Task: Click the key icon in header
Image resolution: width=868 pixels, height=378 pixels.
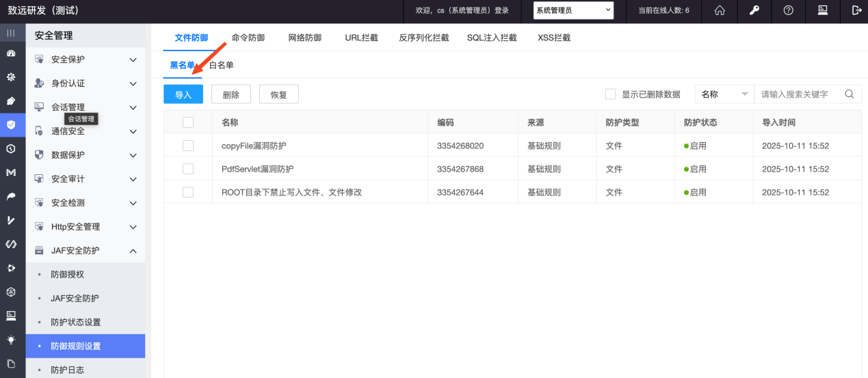Action: (754, 10)
